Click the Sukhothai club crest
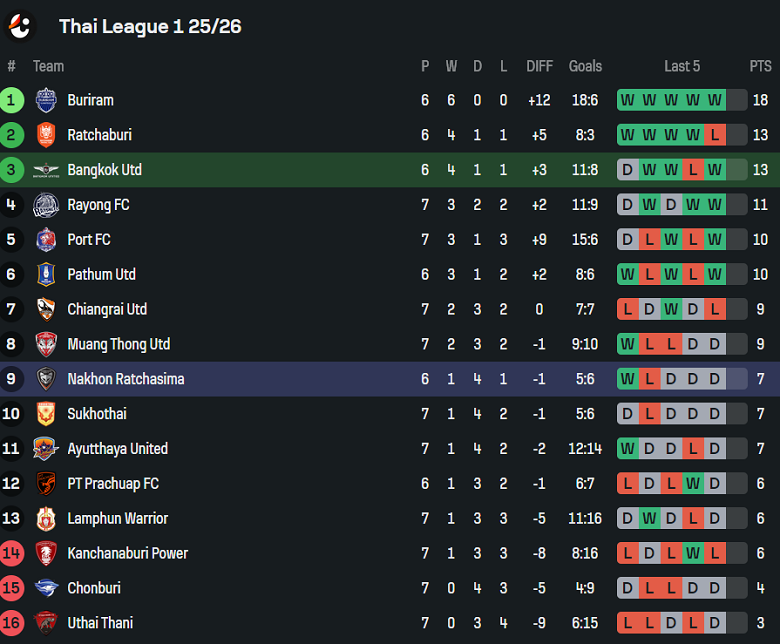Image resolution: width=780 pixels, height=644 pixels. 46,414
